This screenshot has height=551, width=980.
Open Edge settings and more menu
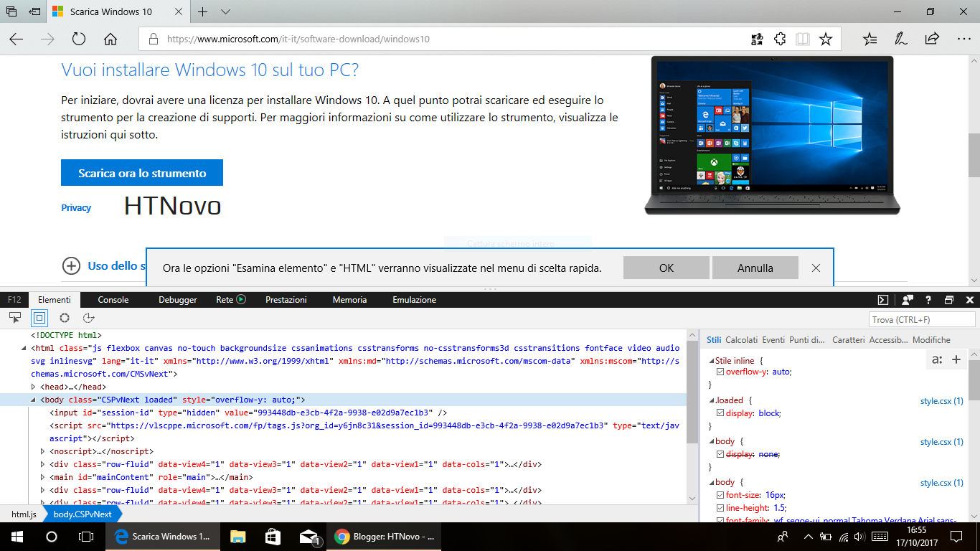(963, 39)
